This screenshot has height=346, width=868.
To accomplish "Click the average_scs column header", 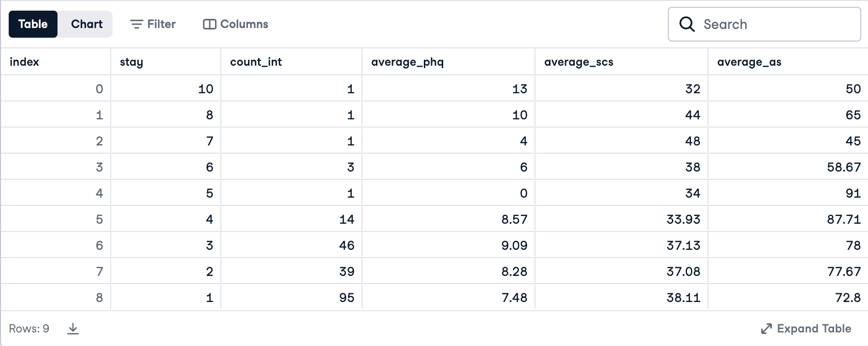I will (622, 62).
